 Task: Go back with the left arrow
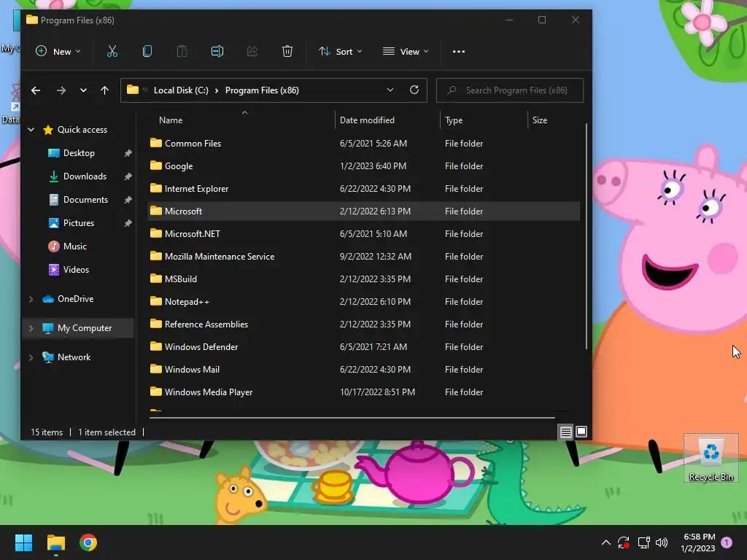(x=36, y=90)
